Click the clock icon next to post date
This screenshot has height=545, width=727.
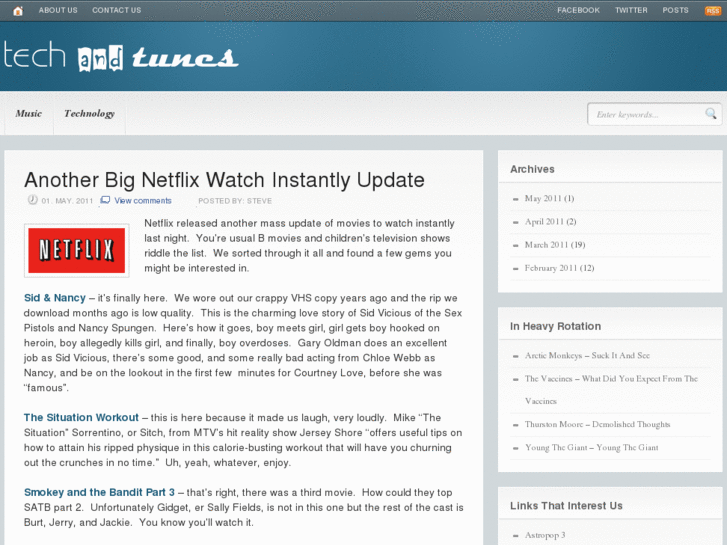coord(32,200)
